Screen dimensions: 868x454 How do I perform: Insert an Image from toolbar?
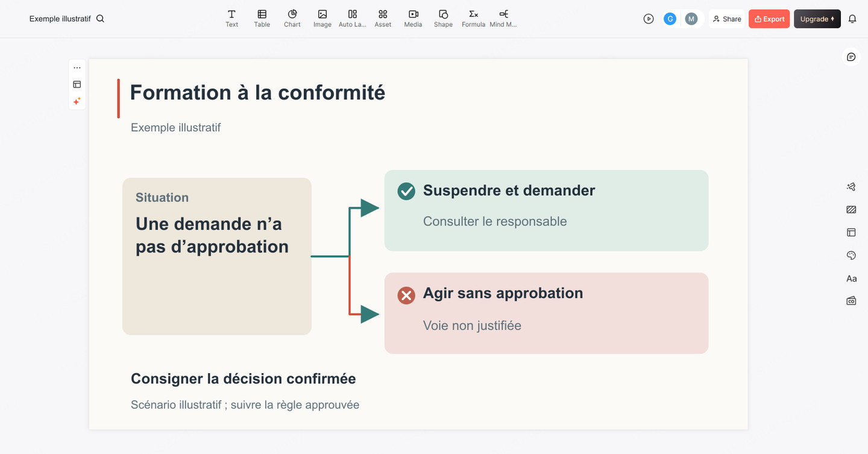pos(322,19)
